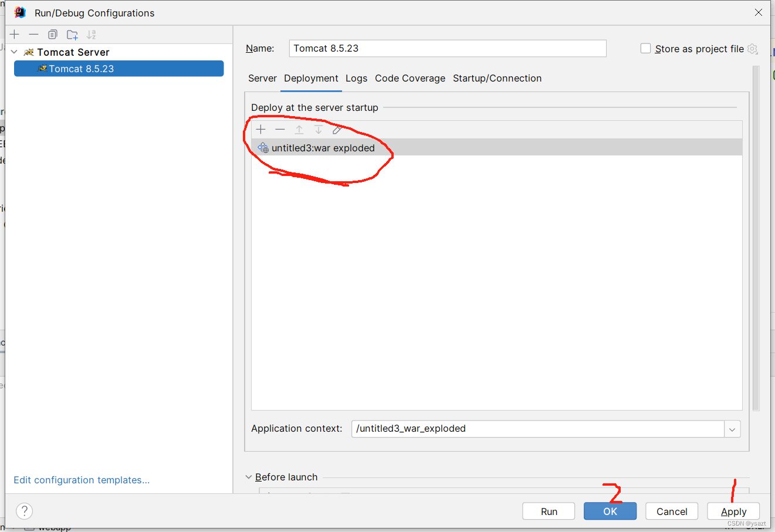This screenshot has height=532, width=775.
Task: Click the Cancel button
Action: pos(672,511)
